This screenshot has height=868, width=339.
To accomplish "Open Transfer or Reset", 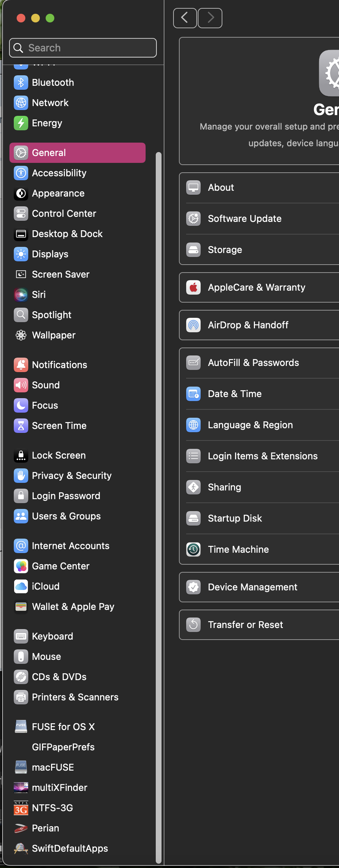I will tap(259, 625).
